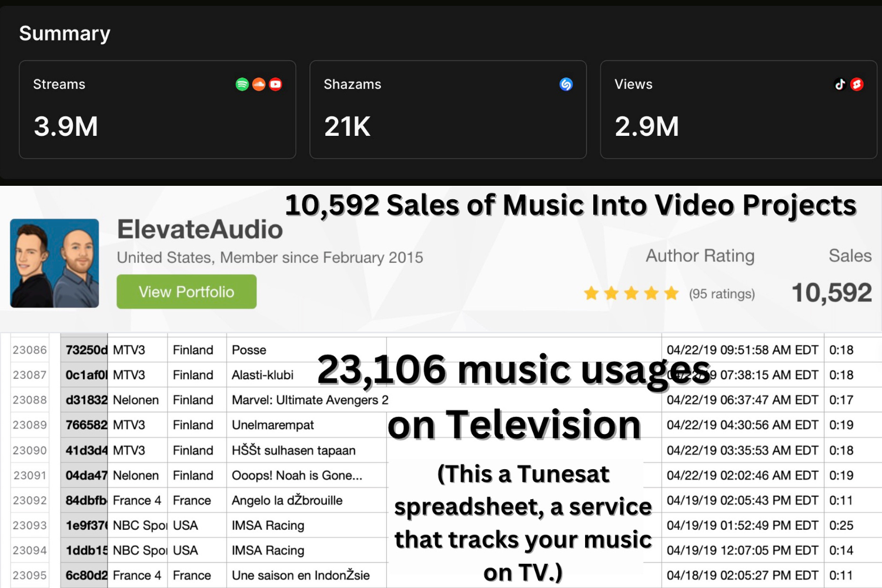Click the "Ooops! Noah is Gone..." cell

(306, 475)
